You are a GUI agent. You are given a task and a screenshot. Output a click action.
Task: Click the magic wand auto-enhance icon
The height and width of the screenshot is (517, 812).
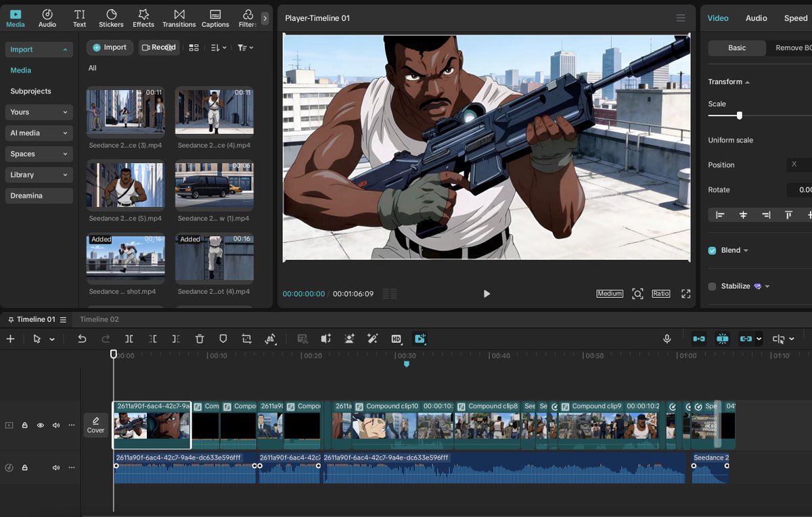coord(372,339)
